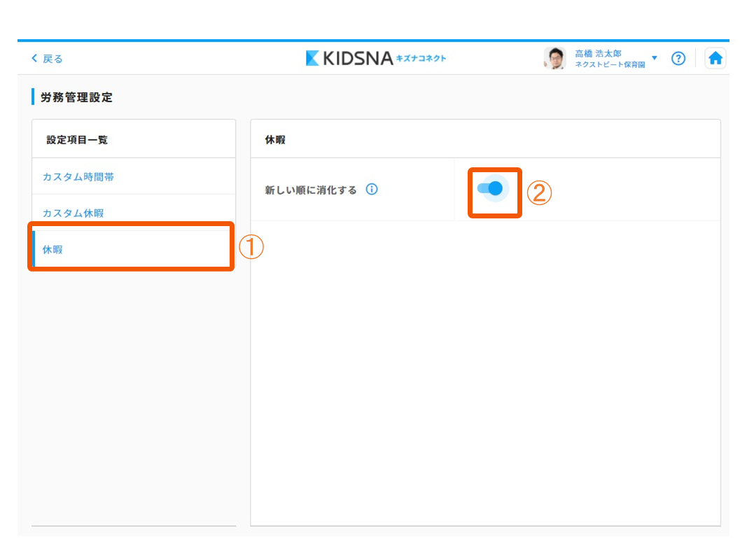Click the blue KIDSNA K logo mark
The width and height of the screenshot is (747, 560).
pos(313,58)
